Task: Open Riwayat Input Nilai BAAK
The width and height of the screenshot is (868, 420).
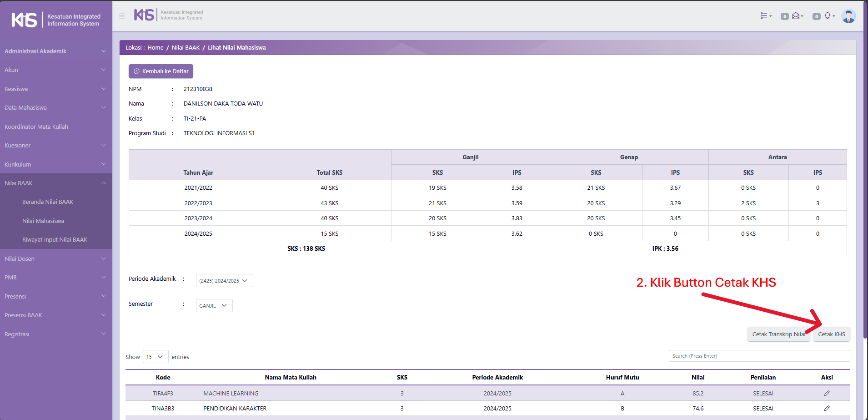Action: coord(55,239)
